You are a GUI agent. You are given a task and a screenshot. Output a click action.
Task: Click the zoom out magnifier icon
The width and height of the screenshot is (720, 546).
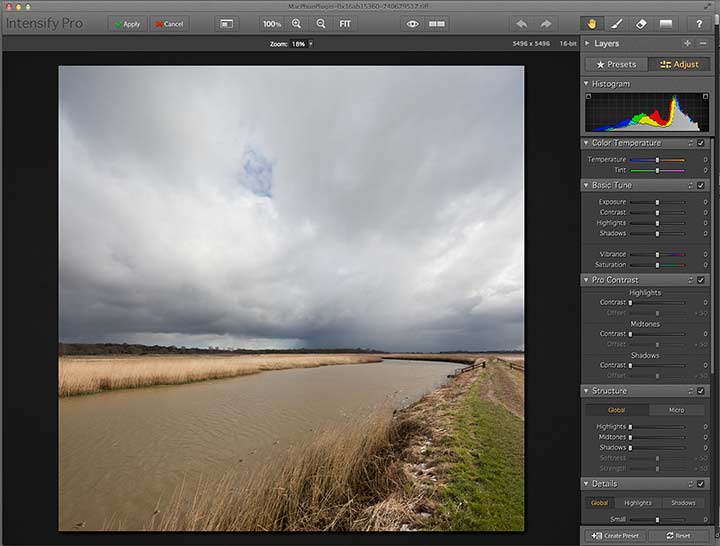point(321,24)
